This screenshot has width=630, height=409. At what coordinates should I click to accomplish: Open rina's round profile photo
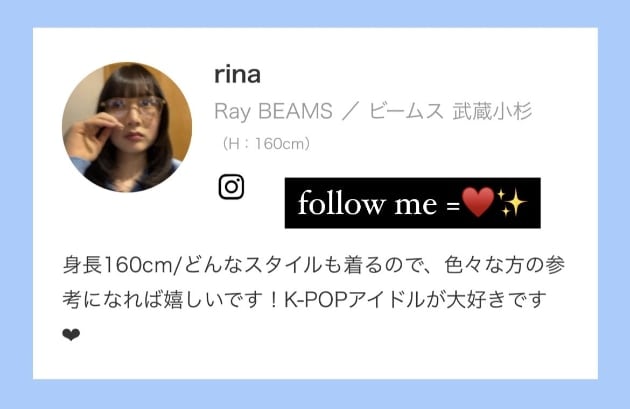coord(127,127)
